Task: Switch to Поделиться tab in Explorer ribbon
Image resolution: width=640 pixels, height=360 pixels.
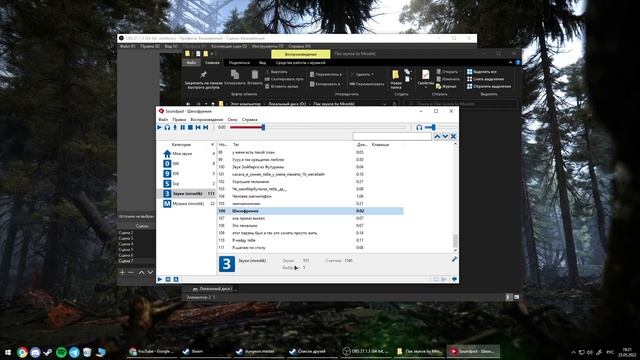Action: (239, 63)
